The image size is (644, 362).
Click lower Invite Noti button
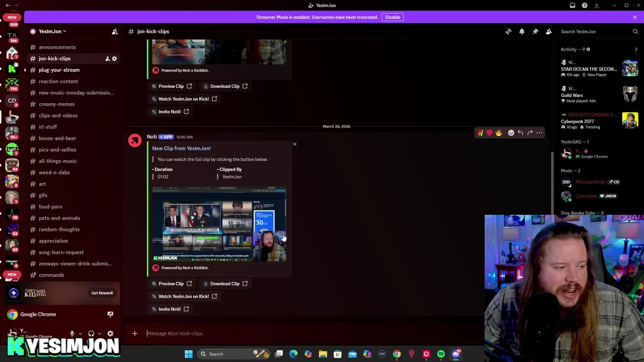tap(171, 309)
